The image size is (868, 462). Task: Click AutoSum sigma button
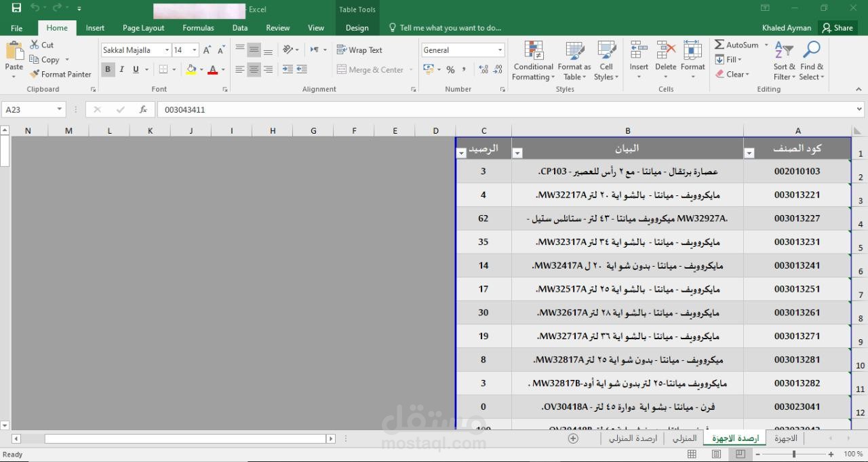736,45
